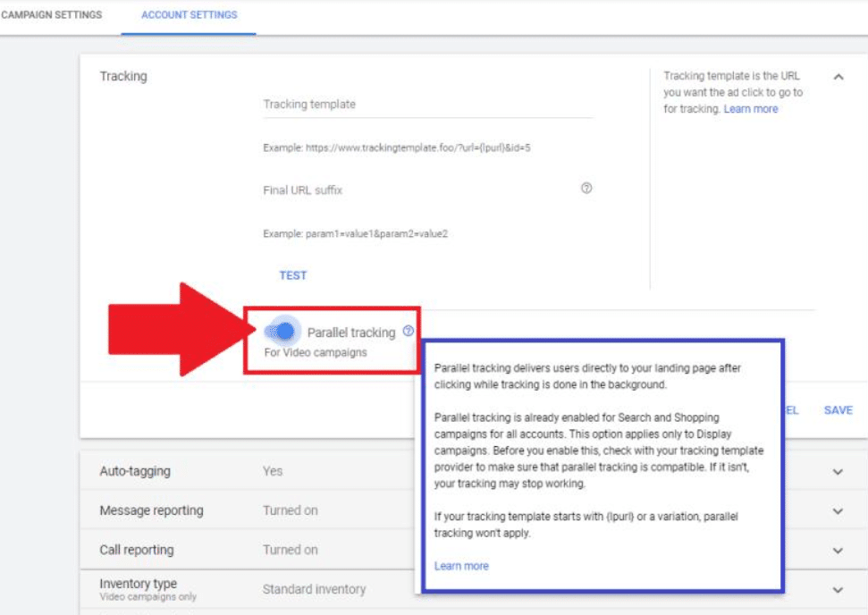This screenshot has height=615, width=868.
Task: Expand the Message reporting row
Action: 837,509
